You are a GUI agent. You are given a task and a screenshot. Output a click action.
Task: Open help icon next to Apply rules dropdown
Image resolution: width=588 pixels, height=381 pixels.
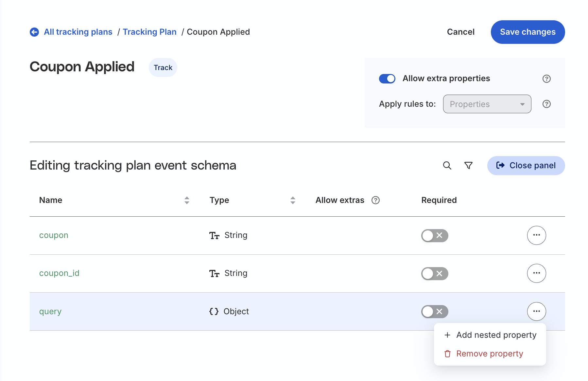pos(546,104)
